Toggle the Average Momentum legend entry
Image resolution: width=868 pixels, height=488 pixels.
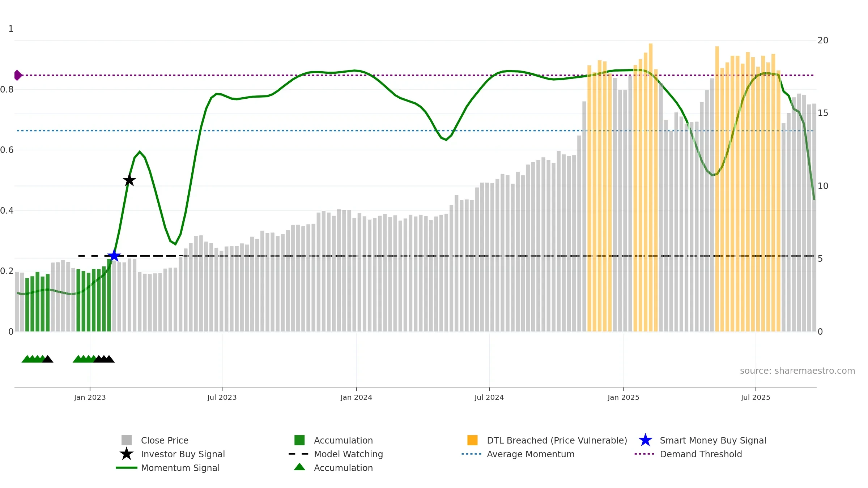point(530,454)
